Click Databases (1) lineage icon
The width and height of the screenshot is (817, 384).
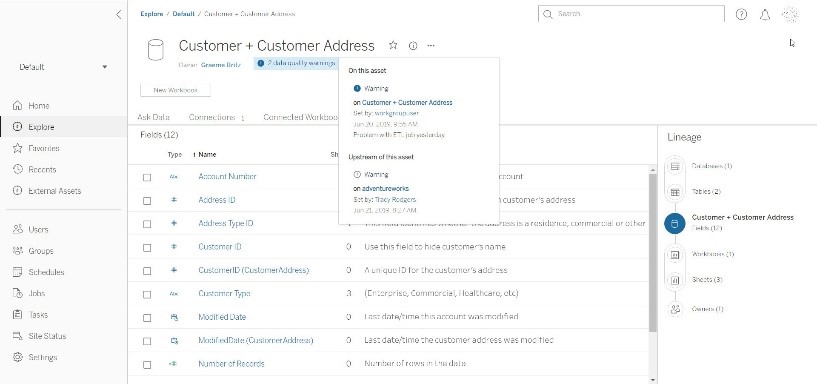(x=675, y=166)
